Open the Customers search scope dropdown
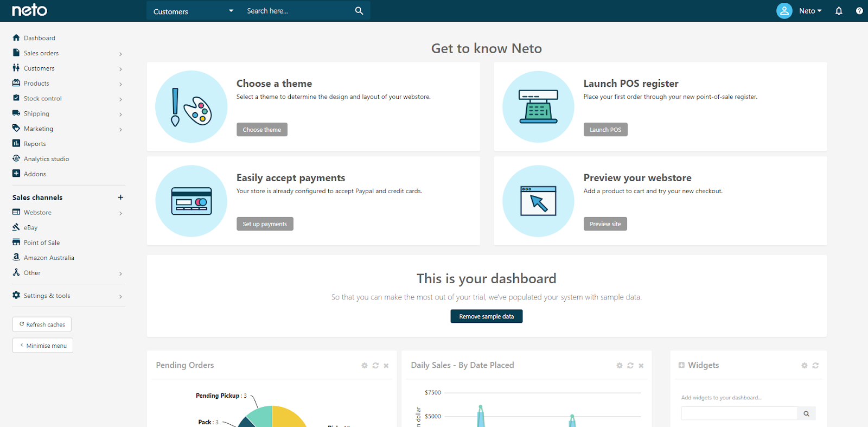Image resolution: width=868 pixels, height=427 pixels. [193, 11]
